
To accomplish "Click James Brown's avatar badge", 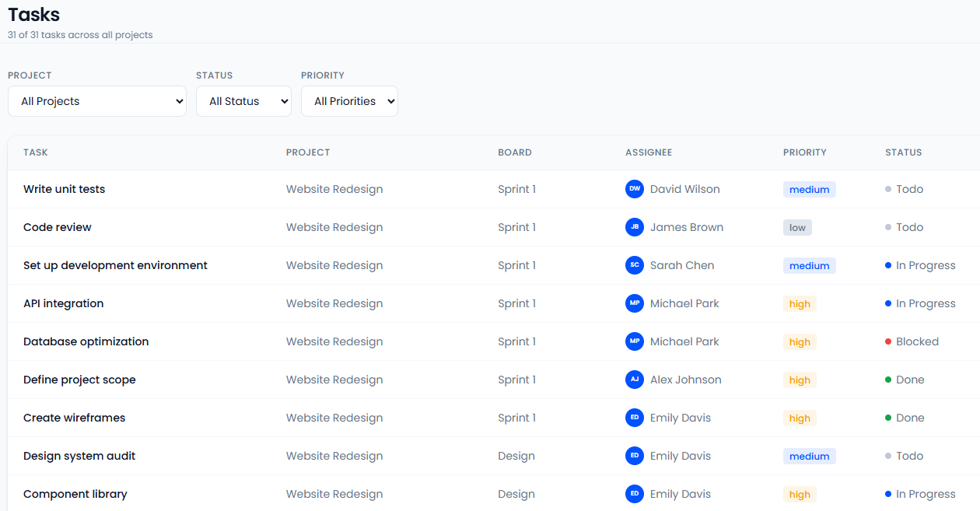I will [635, 227].
